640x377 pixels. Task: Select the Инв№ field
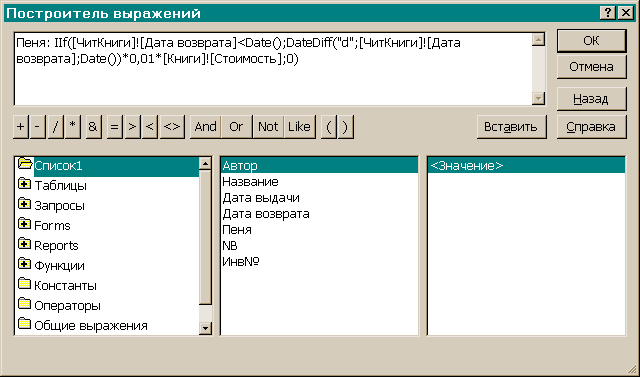click(319, 261)
